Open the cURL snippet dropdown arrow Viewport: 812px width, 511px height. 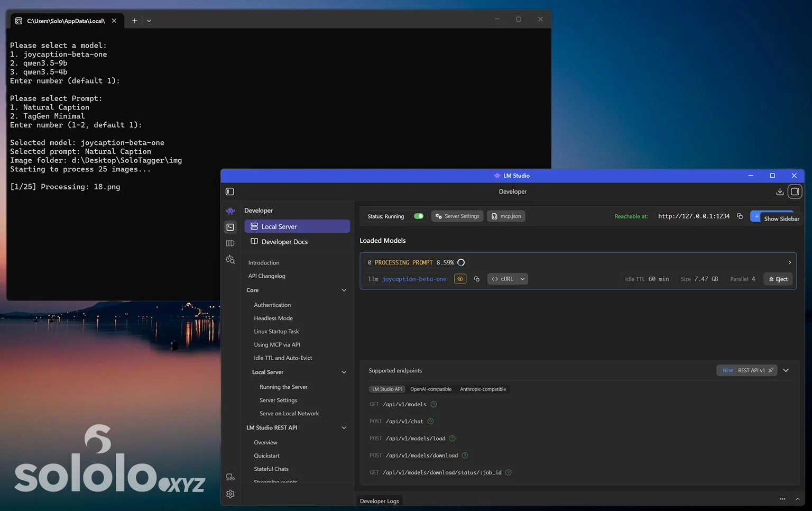tap(522, 279)
